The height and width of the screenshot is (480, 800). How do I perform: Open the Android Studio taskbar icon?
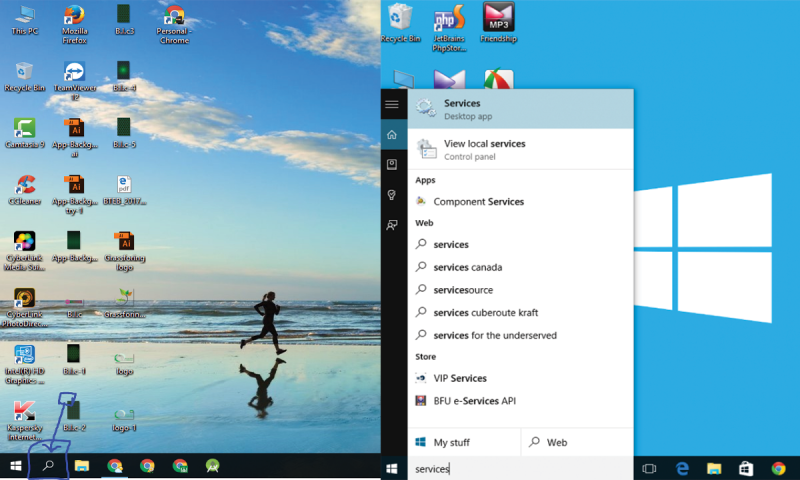point(213,466)
